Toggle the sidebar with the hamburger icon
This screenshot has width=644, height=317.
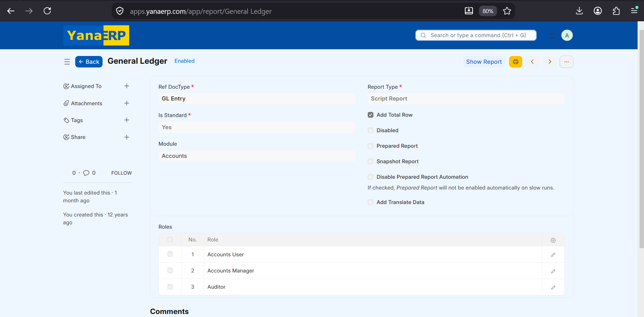pos(67,62)
